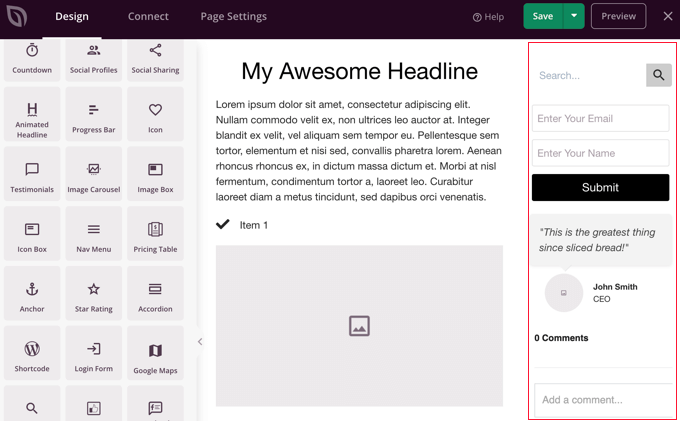
Task: Open the Save dropdown arrow
Action: pos(574,16)
